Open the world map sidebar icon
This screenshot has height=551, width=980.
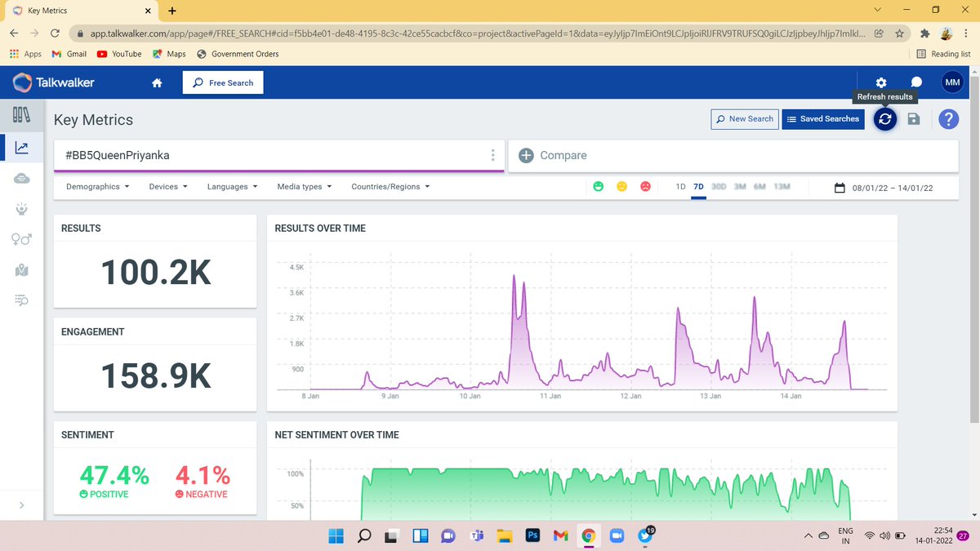22,269
